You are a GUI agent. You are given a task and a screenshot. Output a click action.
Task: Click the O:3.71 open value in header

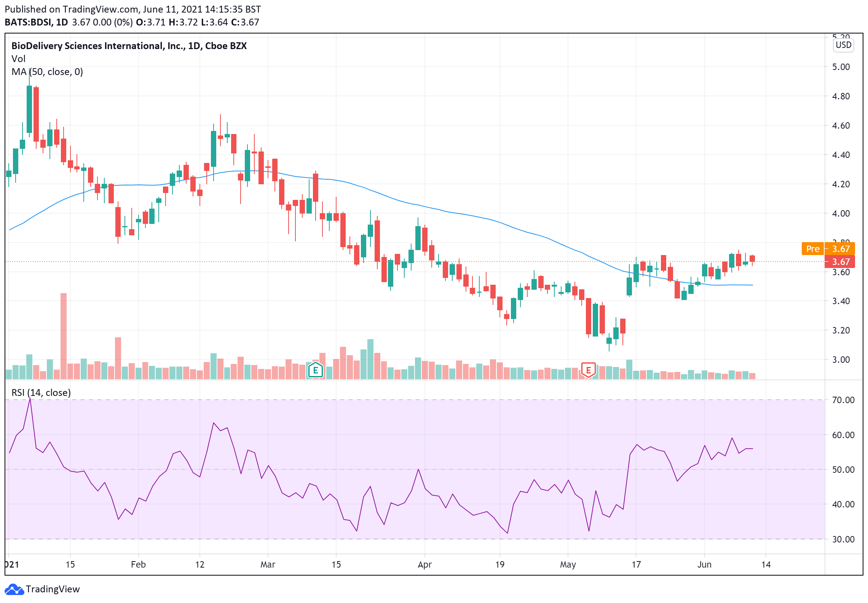[x=151, y=22]
